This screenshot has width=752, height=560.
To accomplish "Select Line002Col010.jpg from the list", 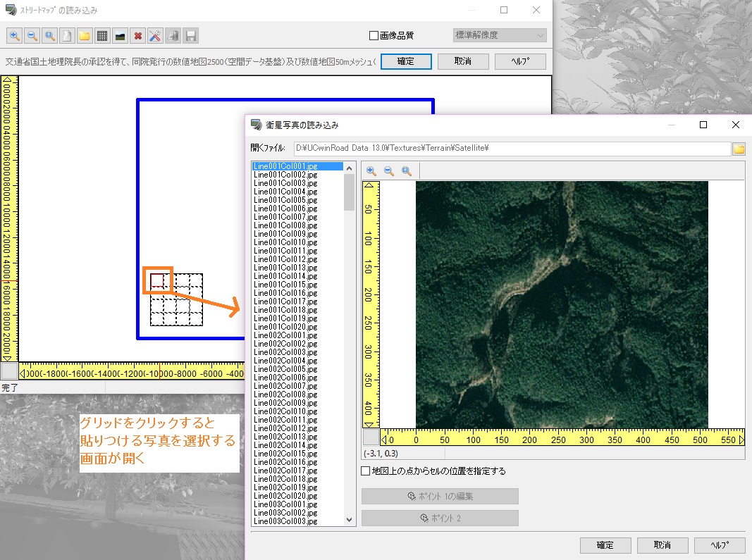I will point(280,411).
